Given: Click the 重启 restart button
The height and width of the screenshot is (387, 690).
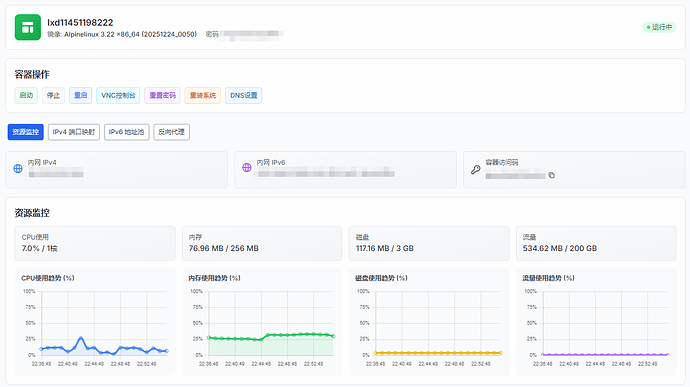Looking at the screenshot, I should 81,96.
